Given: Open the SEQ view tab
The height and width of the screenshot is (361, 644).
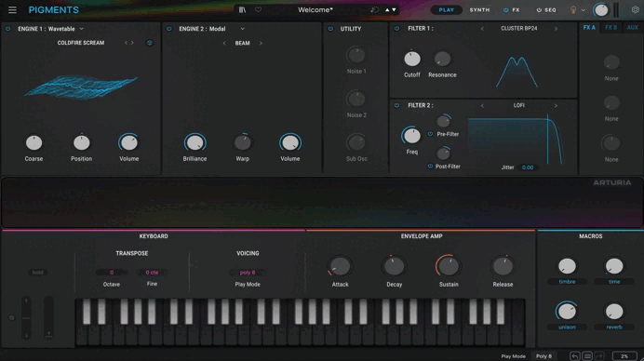Looking at the screenshot, I should (550, 10).
